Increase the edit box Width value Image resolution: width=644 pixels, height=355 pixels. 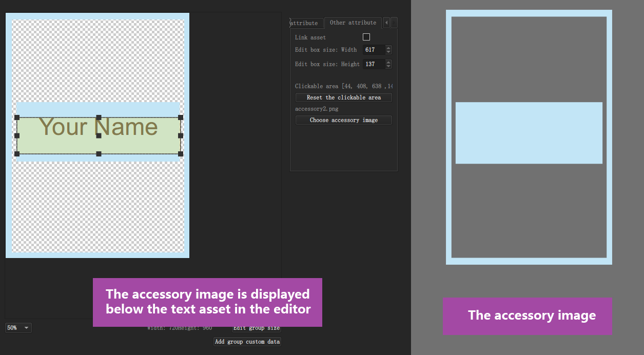(x=388, y=48)
